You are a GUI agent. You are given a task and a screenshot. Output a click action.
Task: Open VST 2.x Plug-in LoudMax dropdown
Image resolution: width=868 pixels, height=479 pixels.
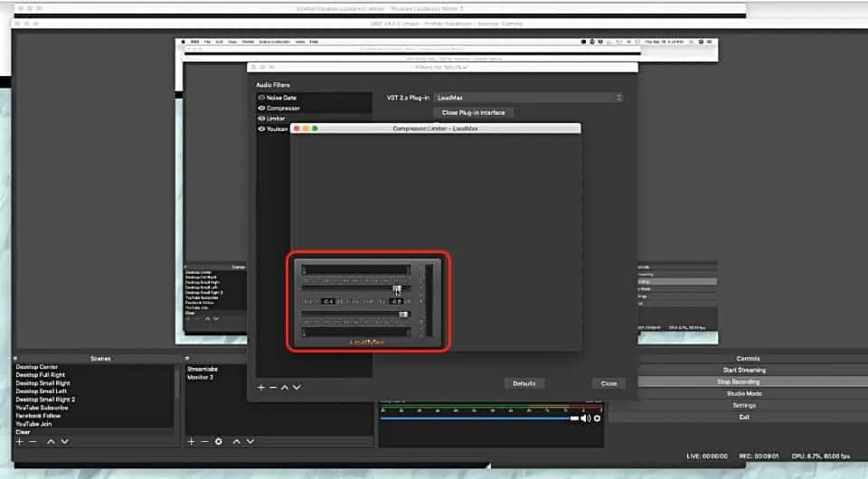pos(528,98)
